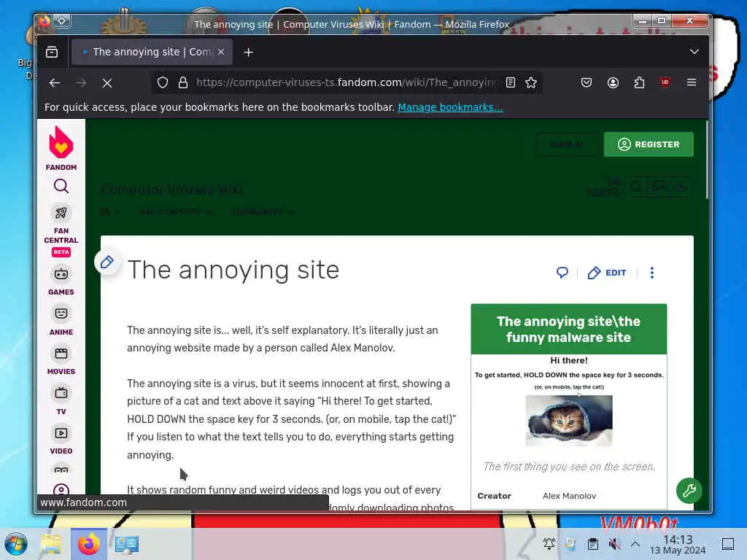
Task: Open a new tab with plus button
Action: (x=248, y=52)
